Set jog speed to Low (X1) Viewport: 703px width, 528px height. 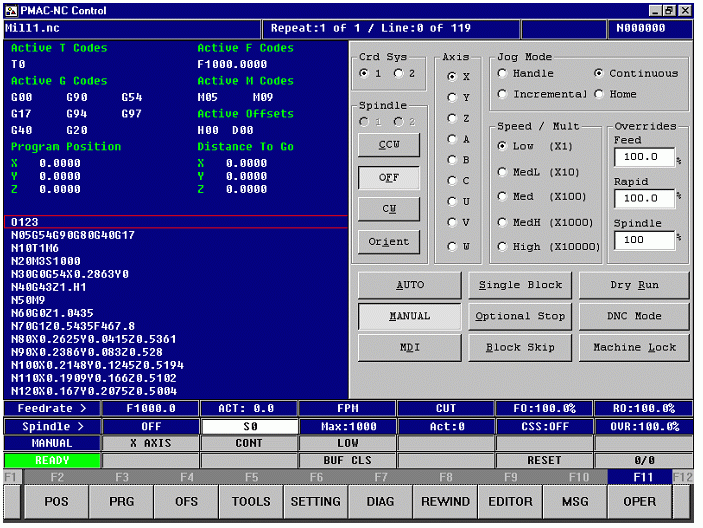(x=502, y=146)
